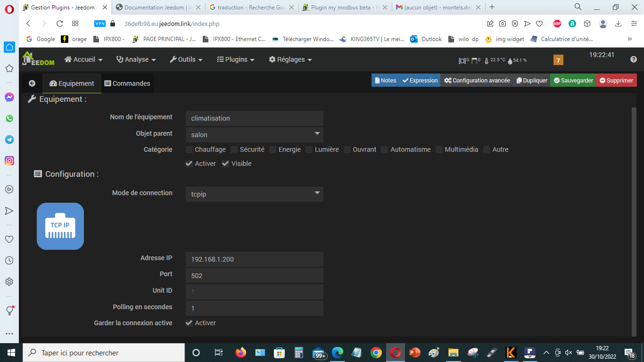This screenshot has width=644, height=362.
Task: Open the Jeedom help question mark
Action: pos(634,59)
